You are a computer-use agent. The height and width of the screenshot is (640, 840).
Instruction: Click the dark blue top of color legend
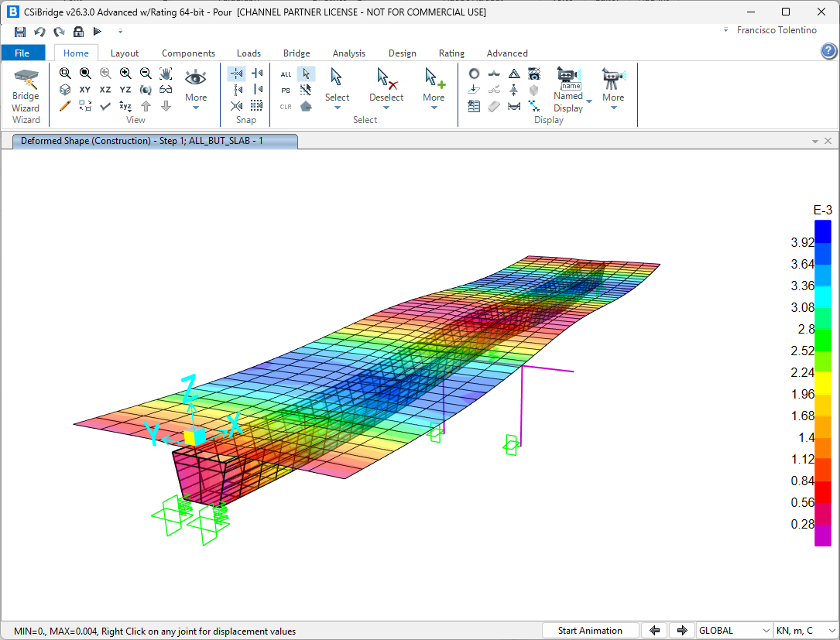pyautogui.click(x=822, y=231)
